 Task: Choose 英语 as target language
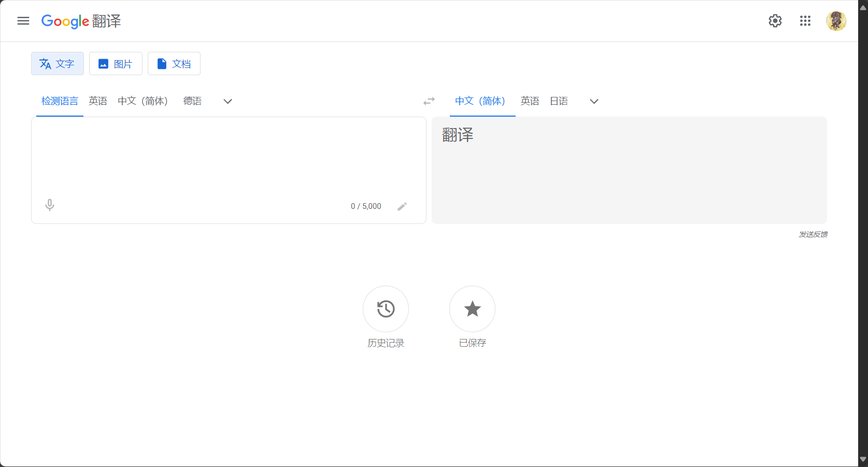530,101
